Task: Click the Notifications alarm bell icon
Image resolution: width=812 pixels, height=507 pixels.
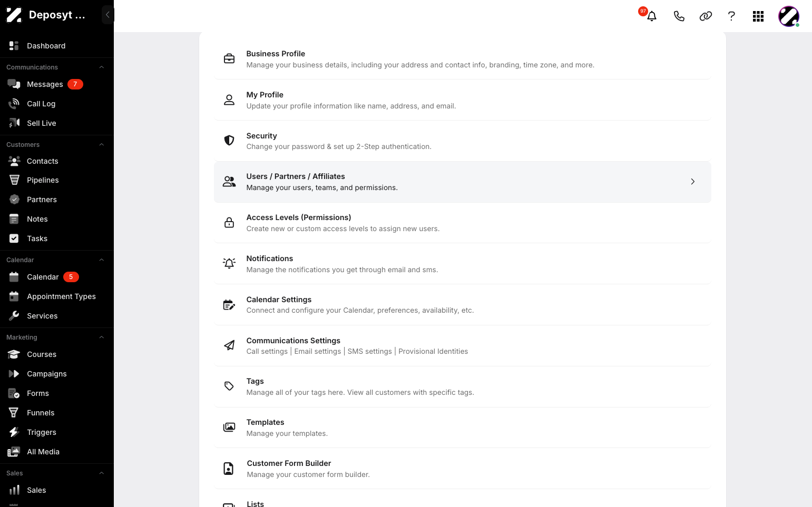Action: [229, 263]
